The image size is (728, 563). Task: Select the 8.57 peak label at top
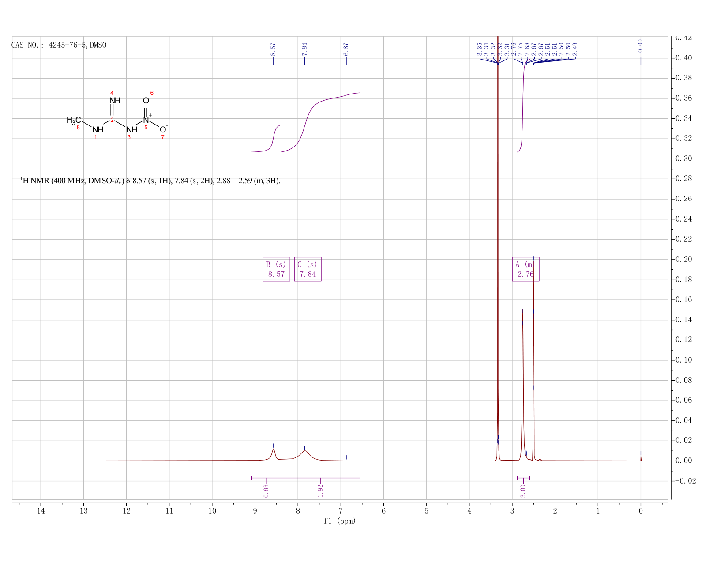pyautogui.click(x=273, y=49)
